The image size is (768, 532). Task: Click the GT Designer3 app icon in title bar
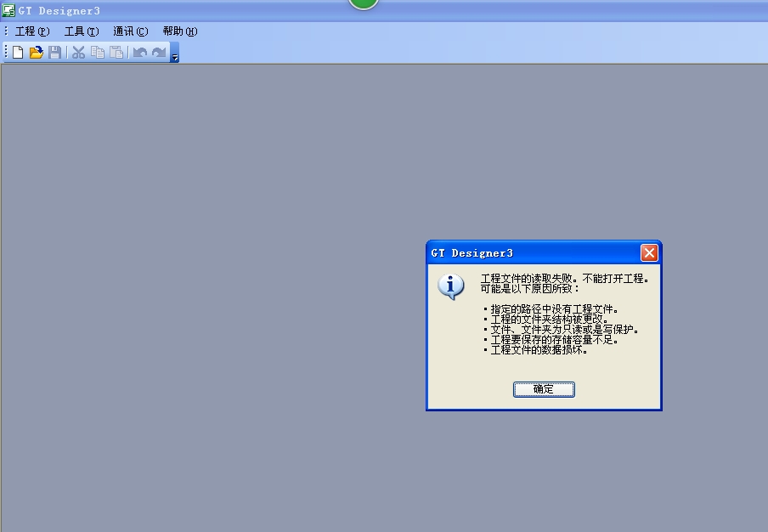8,10
